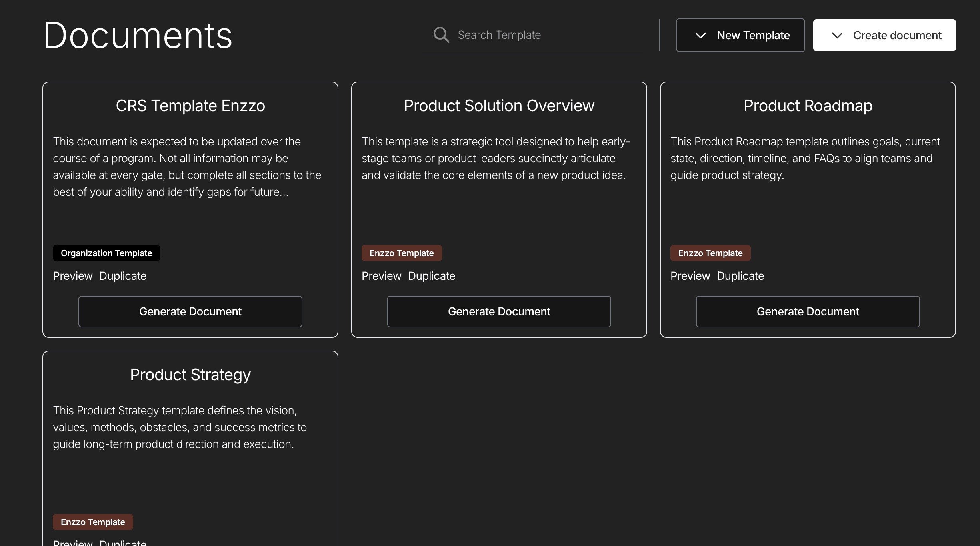Screen dimensions: 980x546
Task: Preview the Product Roadmap template
Action: 690,276
